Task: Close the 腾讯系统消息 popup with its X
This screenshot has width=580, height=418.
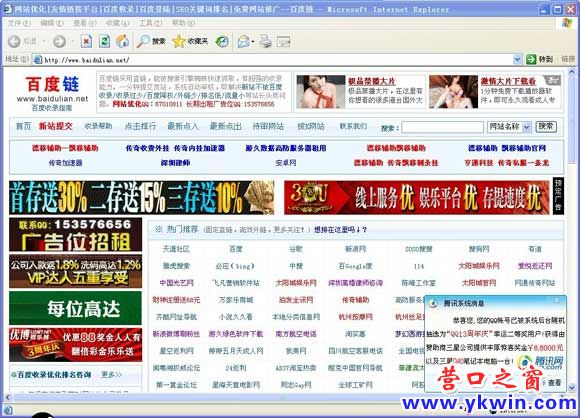Action: point(556,300)
